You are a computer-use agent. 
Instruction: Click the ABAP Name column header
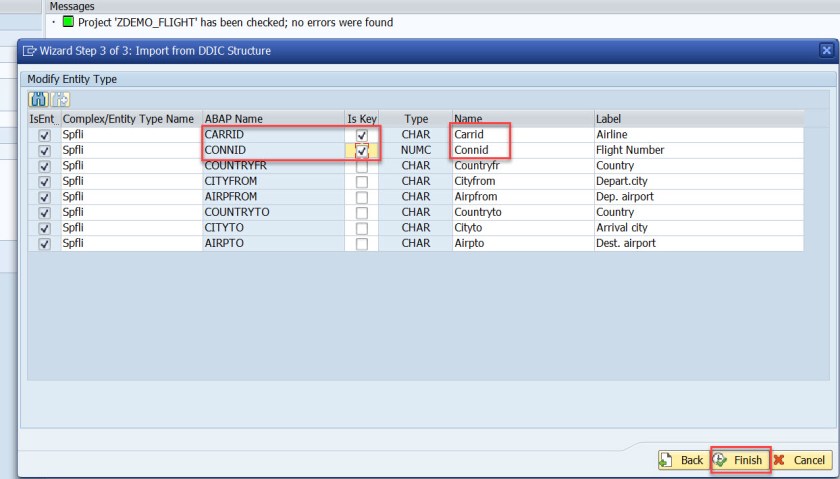click(273, 119)
